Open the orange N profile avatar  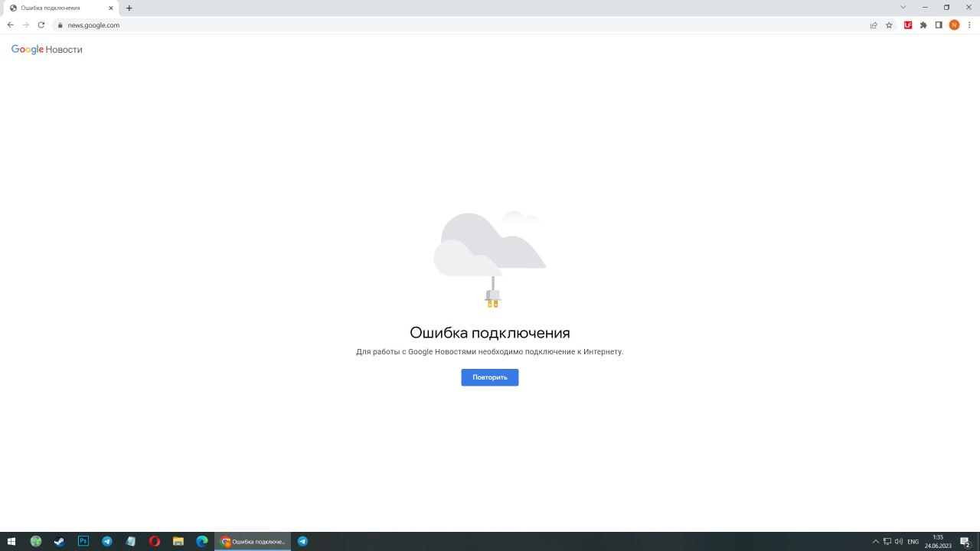(954, 25)
